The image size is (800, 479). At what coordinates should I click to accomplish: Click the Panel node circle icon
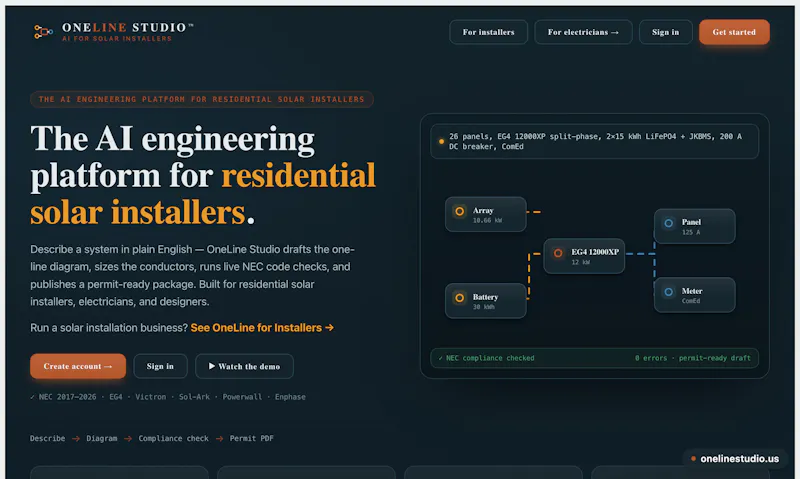pos(668,223)
